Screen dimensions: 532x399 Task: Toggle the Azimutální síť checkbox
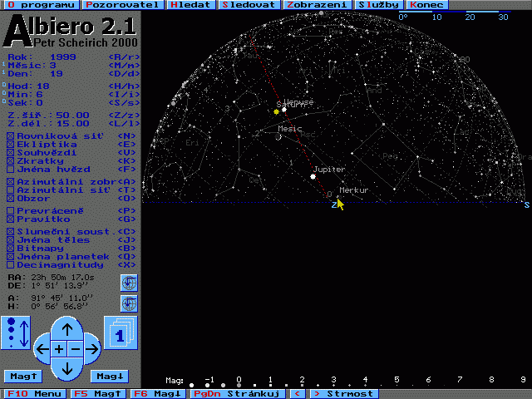click(x=11, y=190)
